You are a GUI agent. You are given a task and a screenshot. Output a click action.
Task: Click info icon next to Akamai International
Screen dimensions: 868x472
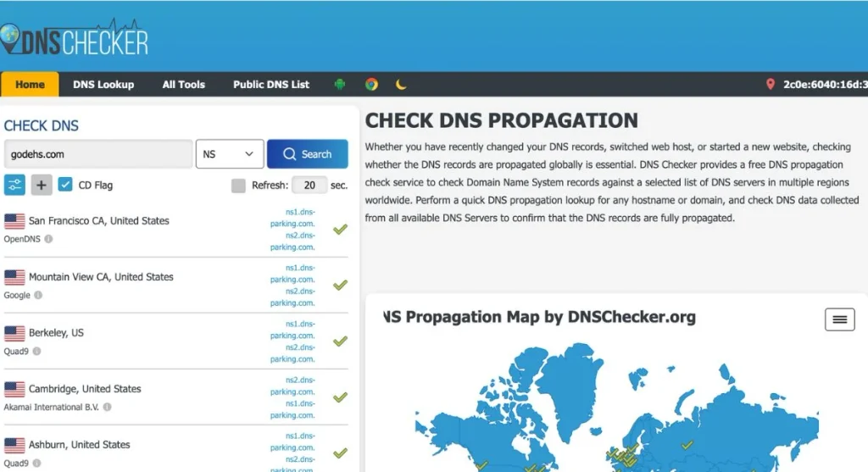tap(107, 407)
